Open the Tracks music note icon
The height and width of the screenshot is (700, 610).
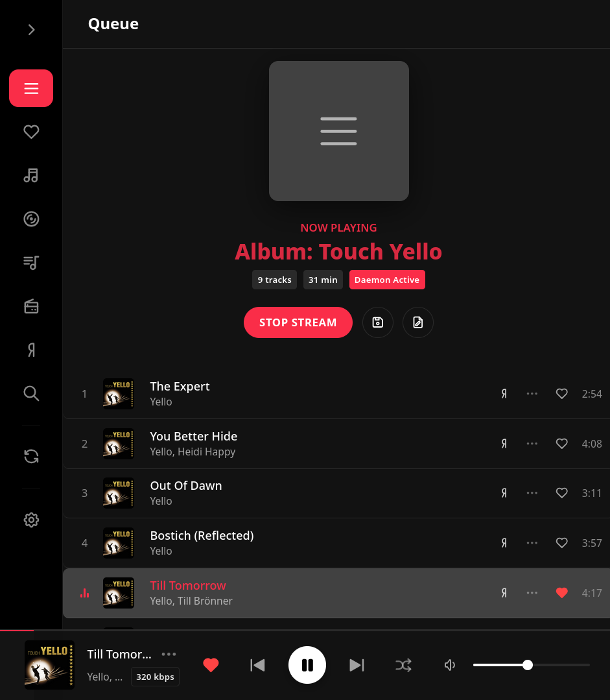(x=31, y=175)
